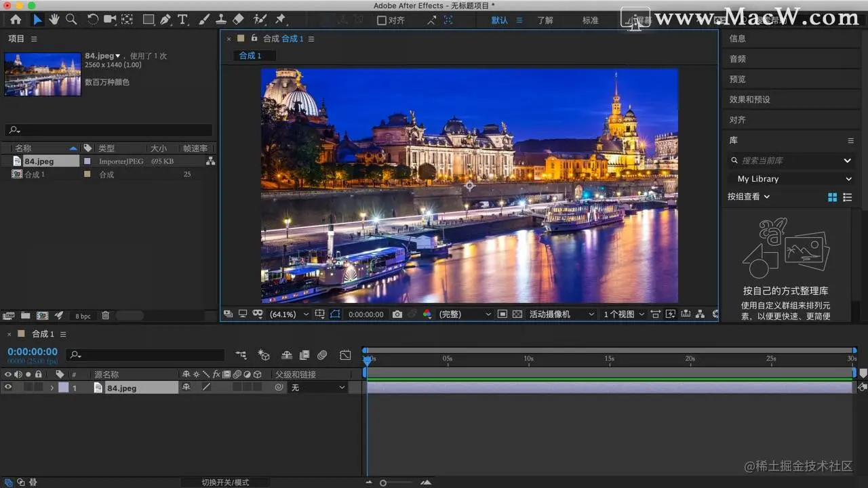Viewport: 868px width, 488px height.
Task: Switch to the 标准 workspace
Action: (x=591, y=20)
